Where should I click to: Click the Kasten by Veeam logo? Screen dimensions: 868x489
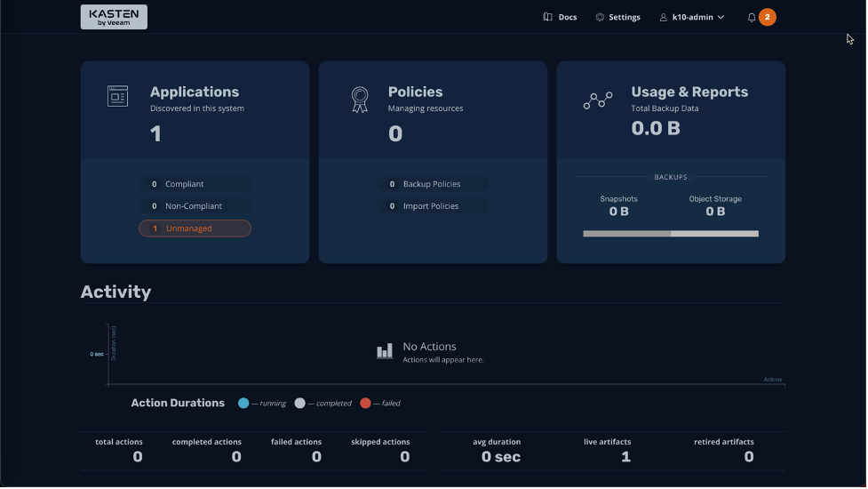(x=114, y=17)
